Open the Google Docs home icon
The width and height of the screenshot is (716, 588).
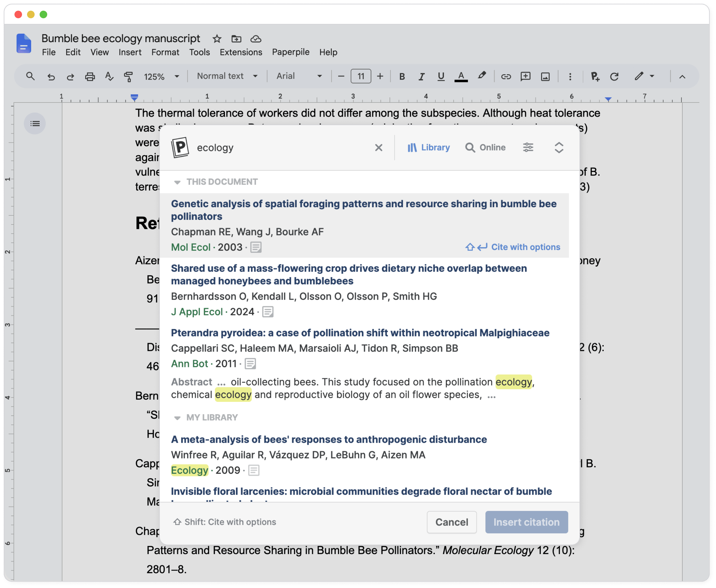click(x=24, y=43)
